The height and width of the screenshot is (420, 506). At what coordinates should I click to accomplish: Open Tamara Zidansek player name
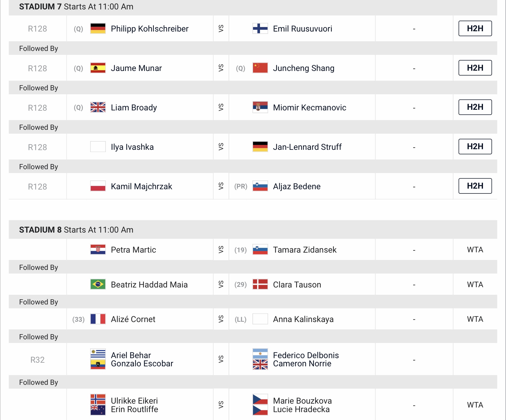point(305,250)
